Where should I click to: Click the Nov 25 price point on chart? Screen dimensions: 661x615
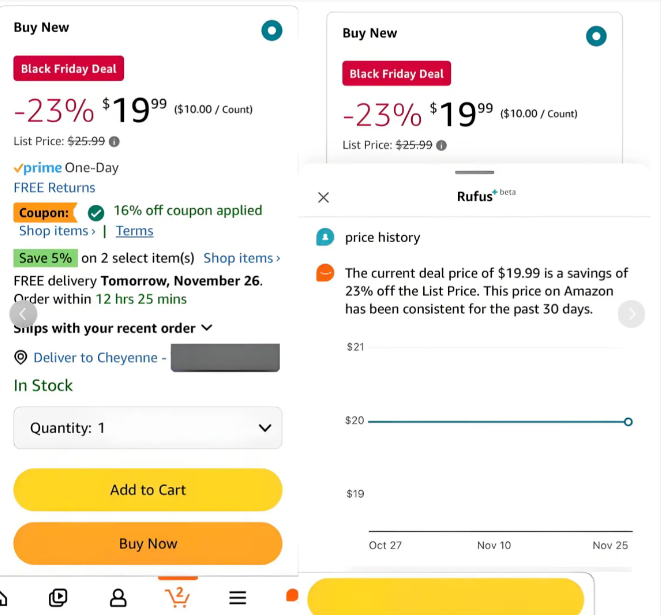pos(628,421)
